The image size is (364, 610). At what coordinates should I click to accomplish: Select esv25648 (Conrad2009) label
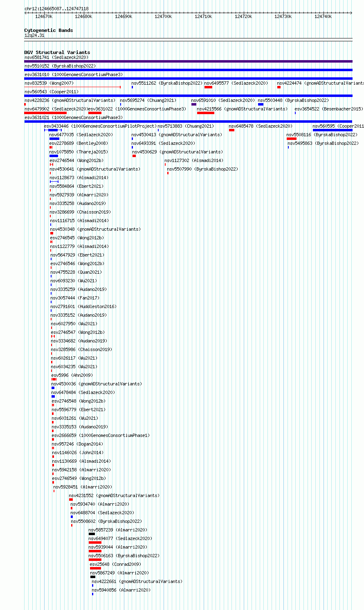pyautogui.click(x=115, y=564)
